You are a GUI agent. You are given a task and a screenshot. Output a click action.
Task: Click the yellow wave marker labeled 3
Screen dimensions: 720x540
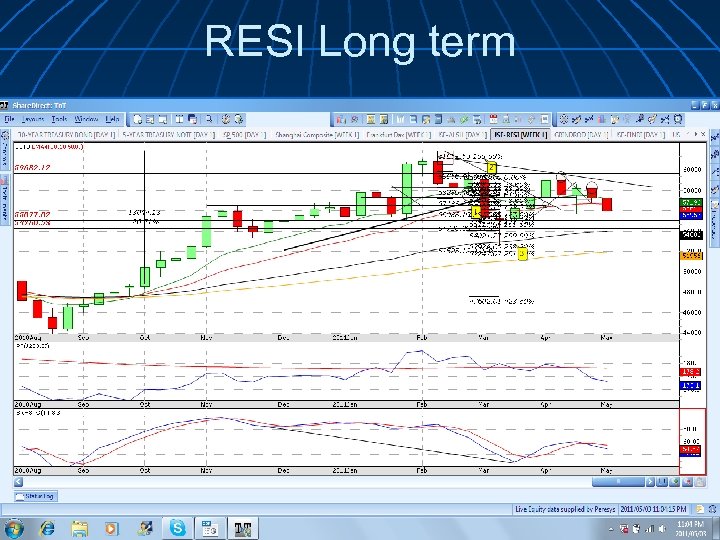coord(522,254)
